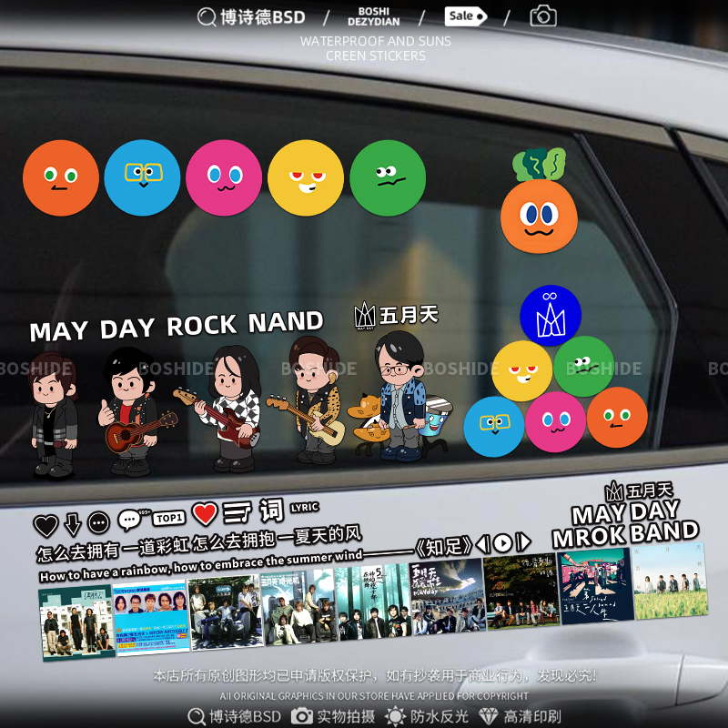This screenshot has height=728, width=728.
Task: Click the three-dots more icon
Action: coord(98,523)
